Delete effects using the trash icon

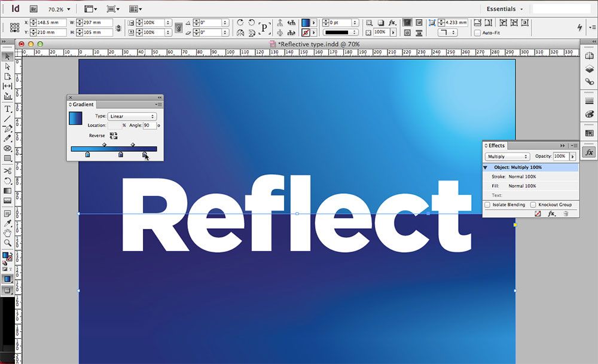(566, 213)
